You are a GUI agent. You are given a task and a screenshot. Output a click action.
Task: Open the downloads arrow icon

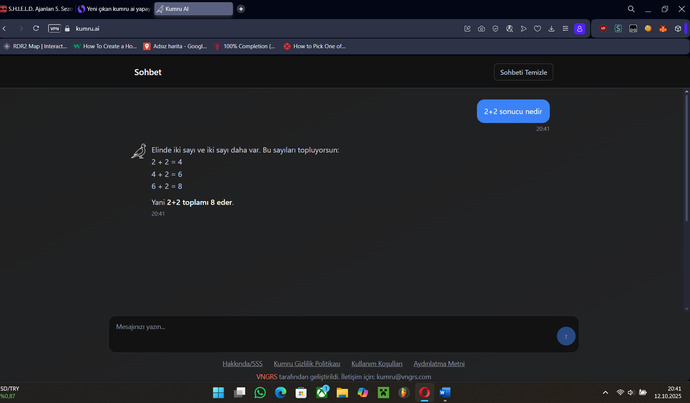[x=551, y=29]
